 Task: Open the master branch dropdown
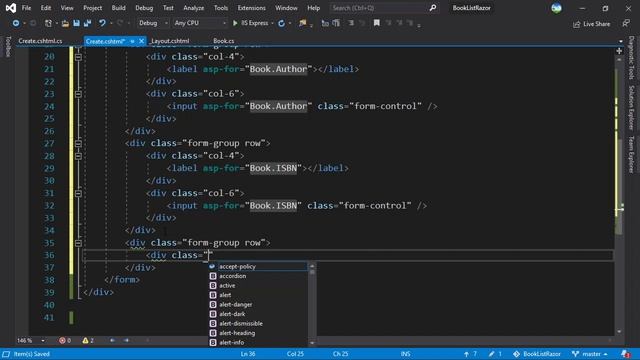pyautogui.click(x=590, y=354)
